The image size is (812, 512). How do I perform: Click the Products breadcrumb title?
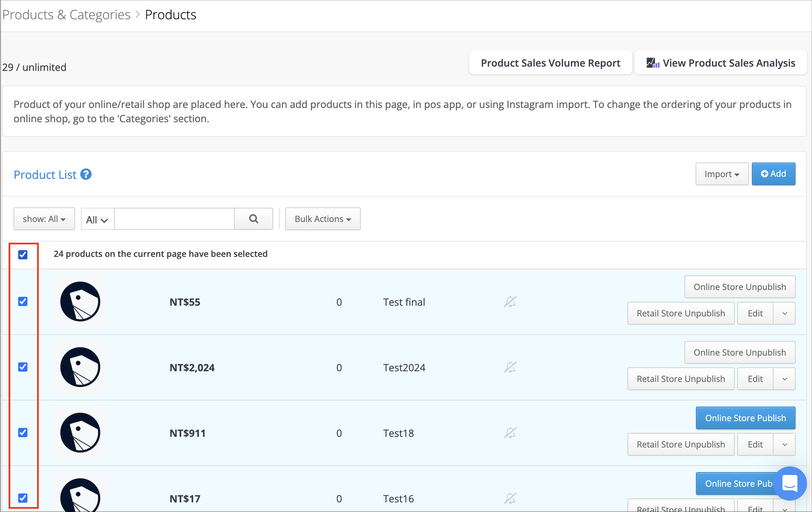(x=171, y=15)
